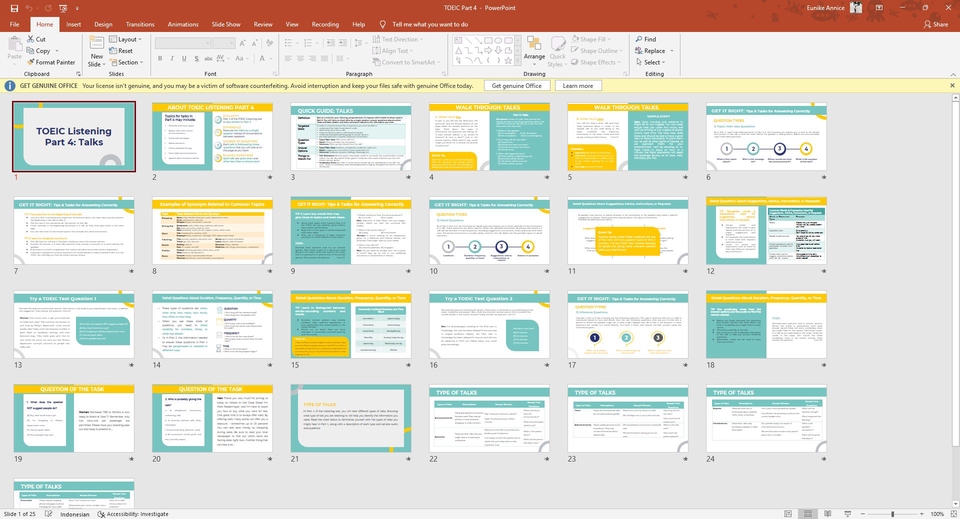Select Slide Sorter view in status bar

pyautogui.click(x=808, y=514)
